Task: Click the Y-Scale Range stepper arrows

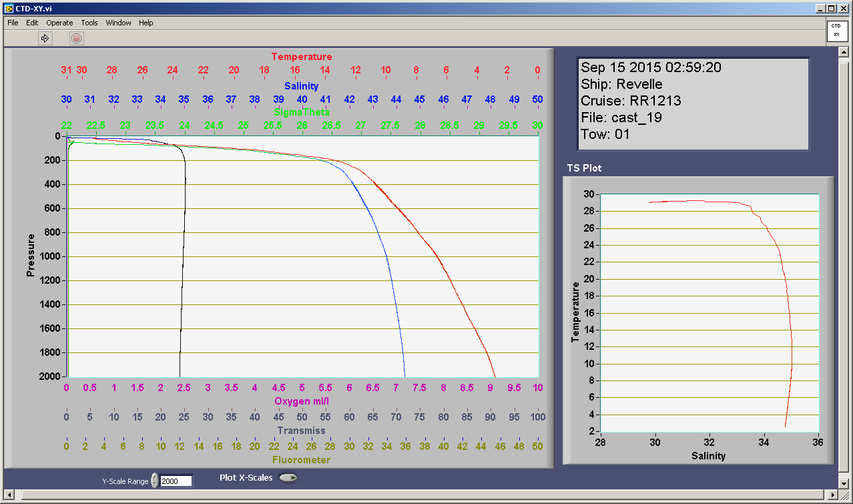Action: [x=155, y=481]
